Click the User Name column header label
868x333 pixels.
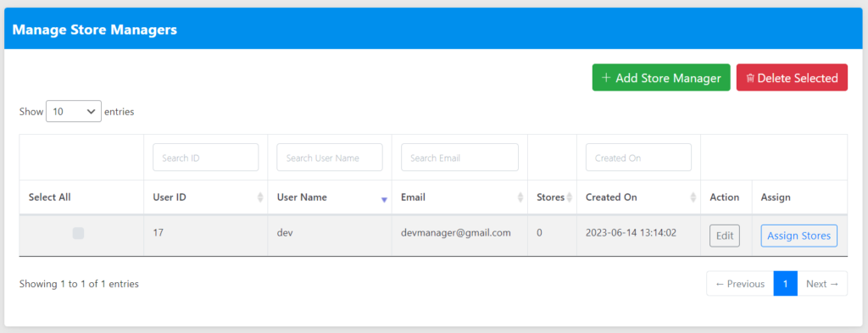[x=302, y=197]
